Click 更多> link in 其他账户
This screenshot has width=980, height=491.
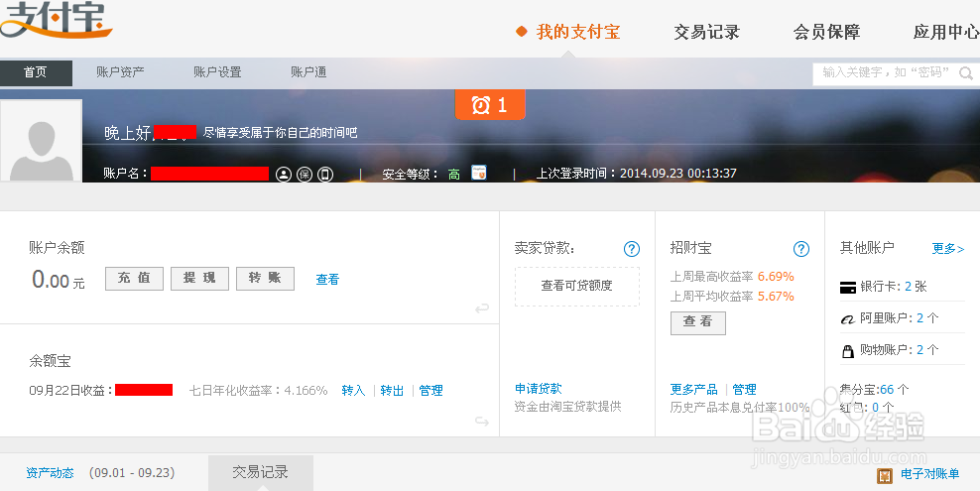[948, 249]
